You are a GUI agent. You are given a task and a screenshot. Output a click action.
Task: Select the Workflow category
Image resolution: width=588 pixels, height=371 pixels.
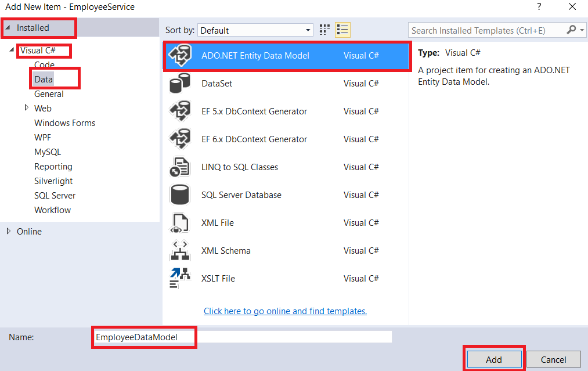click(x=52, y=210)
